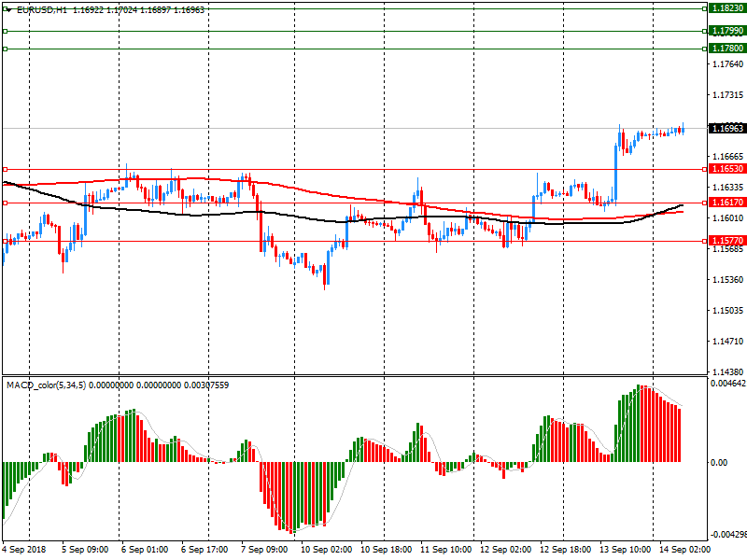The image size is (747, 560).
Task: Click the 1.17315 price axis label
Action: (727, 95)
